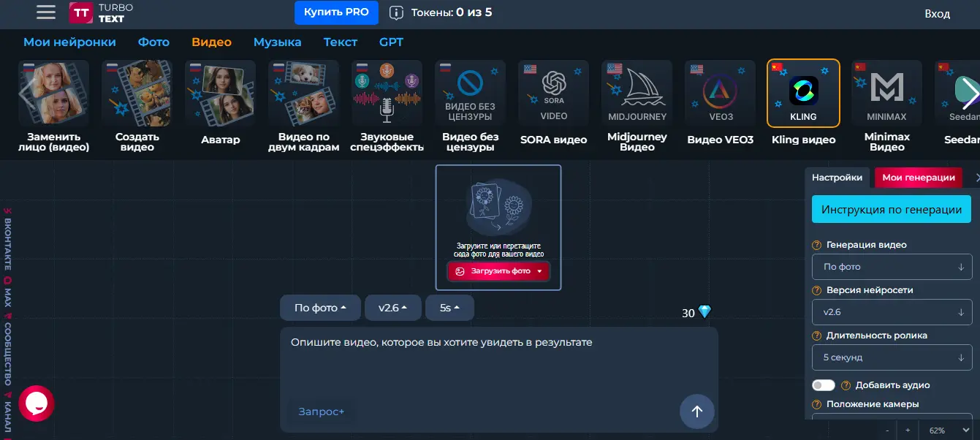Click the uncensored video tool icon
980x440 pixels.
click(470, 94)
